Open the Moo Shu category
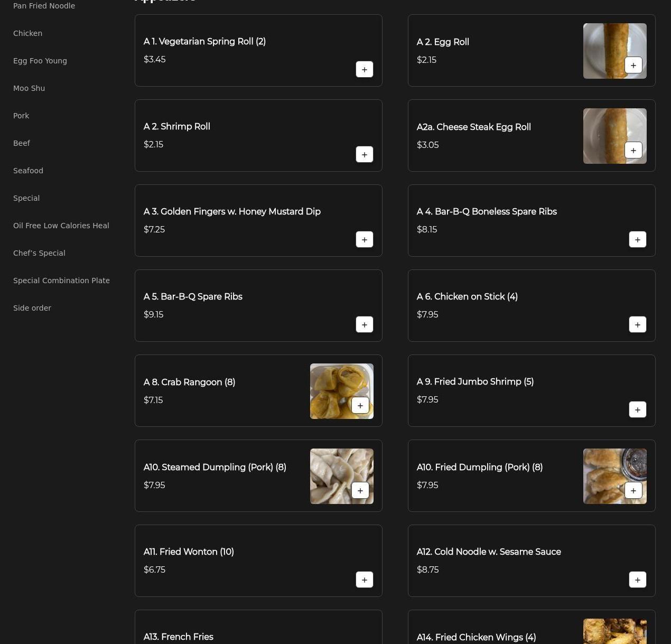671x644 pixels. (29, 88)
